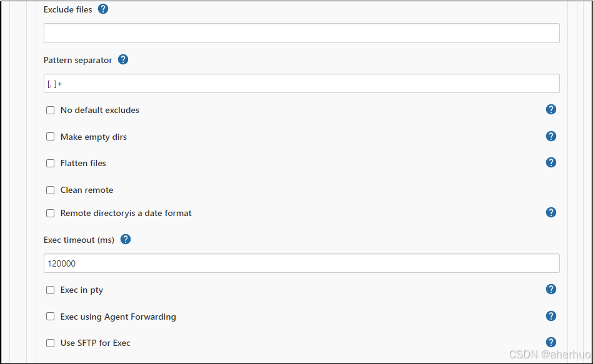The height and width of the screenshot is (364, 593).
Task: Enable Exec in pty checkbox
Action: [x=50, y=290]
